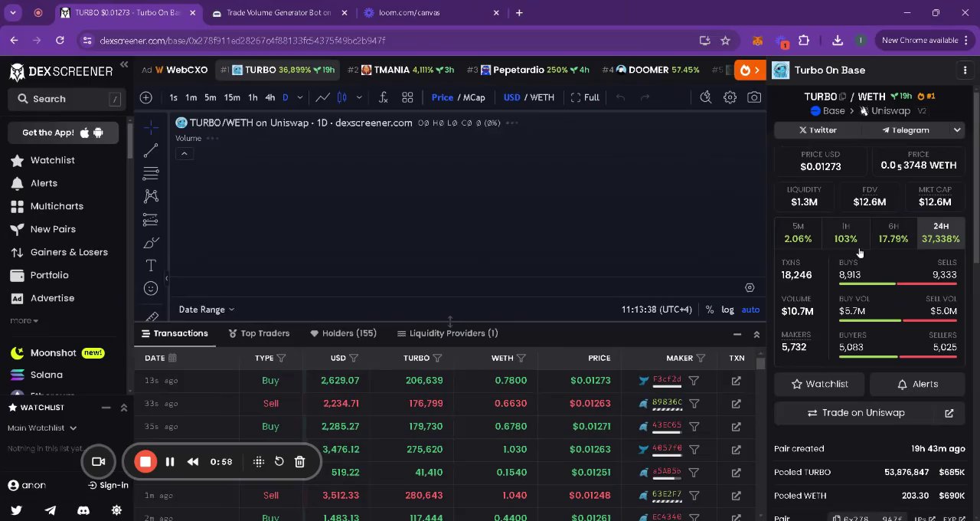
Task: Collapse the left sidebar
Action: (x=124, y=66)
